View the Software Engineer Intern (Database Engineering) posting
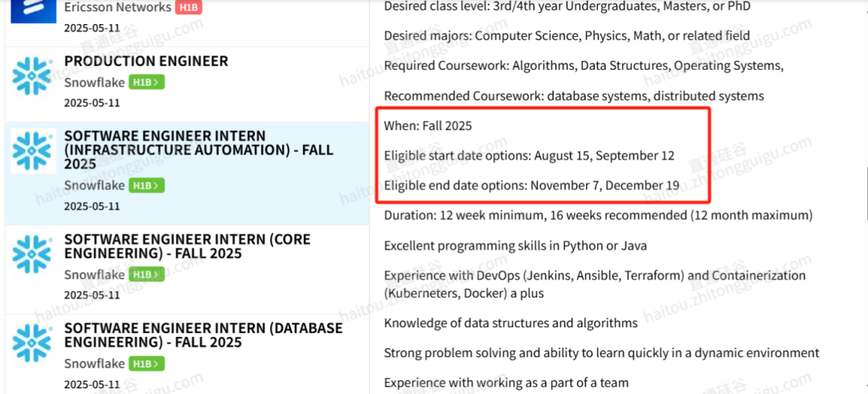 click(203, 335)
